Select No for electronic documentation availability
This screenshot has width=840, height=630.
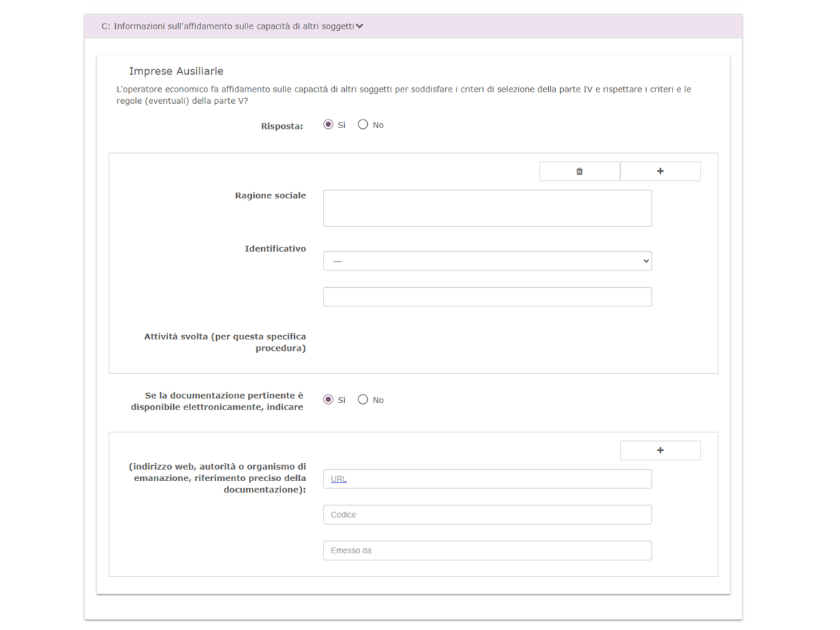(363, 399)
